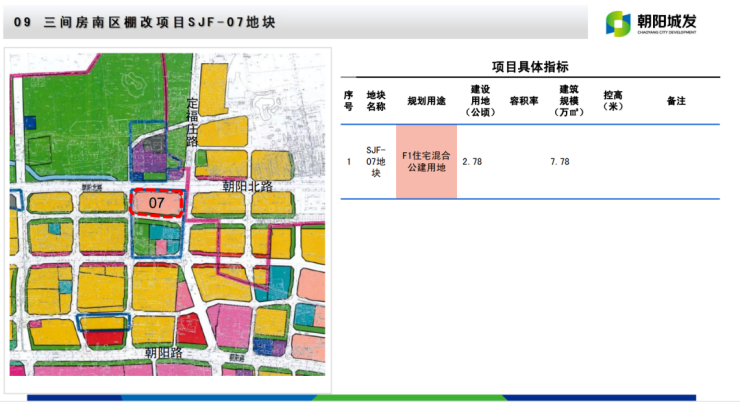Click the 定福庄路 road label on map
The width and height of the screenshot is (740, 402).
(x=193, y=122)
